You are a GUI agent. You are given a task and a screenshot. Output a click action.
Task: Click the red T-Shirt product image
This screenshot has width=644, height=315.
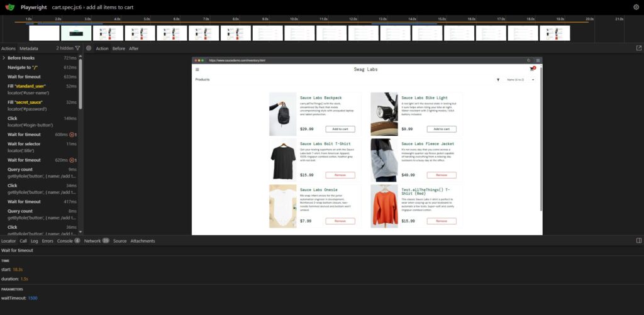[x=384, y=206]
